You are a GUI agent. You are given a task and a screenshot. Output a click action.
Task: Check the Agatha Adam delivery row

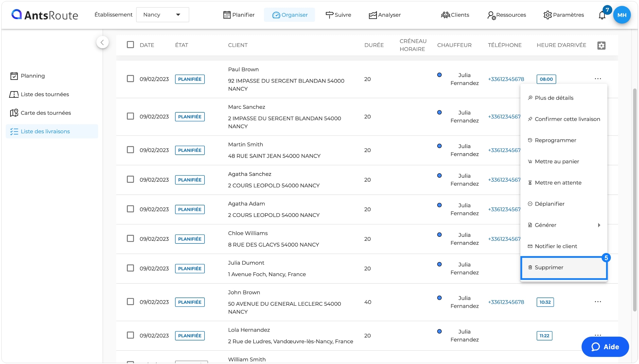130,209
